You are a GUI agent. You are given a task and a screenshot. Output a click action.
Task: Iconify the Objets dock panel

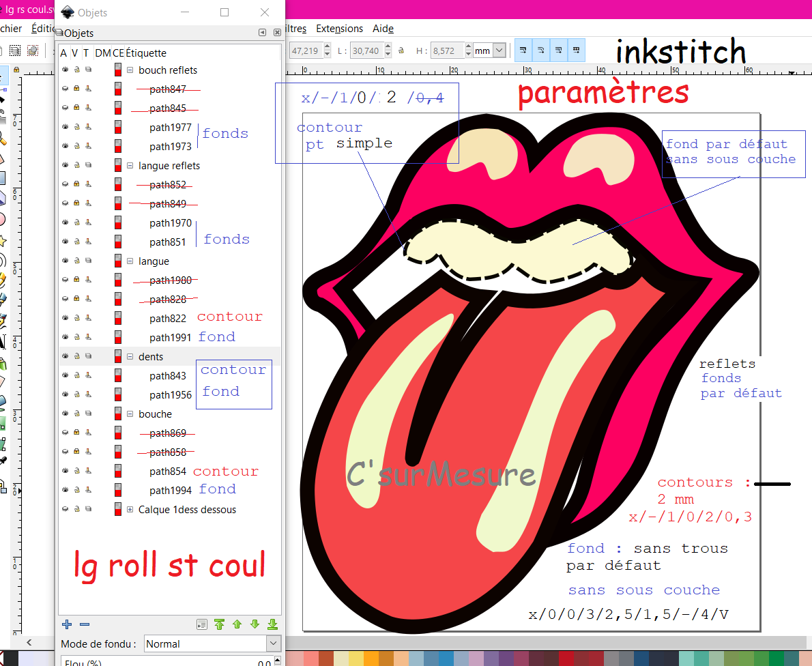tap(263, 33)
